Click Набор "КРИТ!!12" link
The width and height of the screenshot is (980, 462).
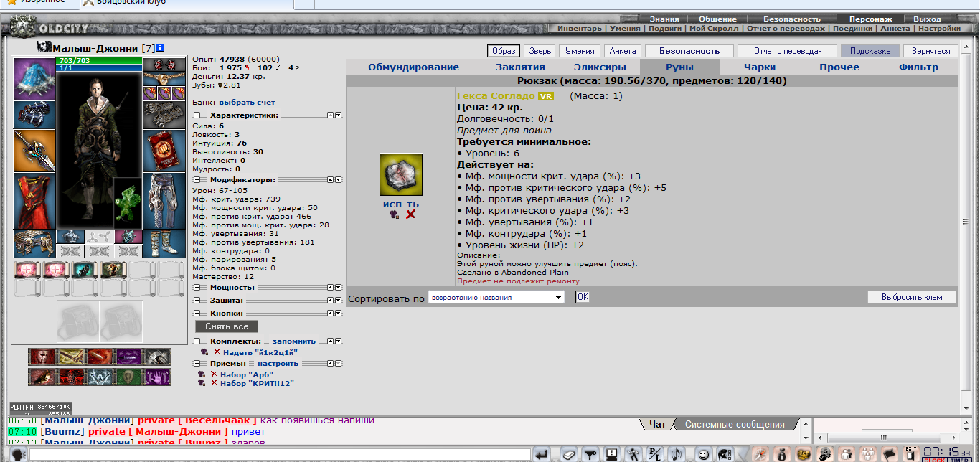click(257, 383)
